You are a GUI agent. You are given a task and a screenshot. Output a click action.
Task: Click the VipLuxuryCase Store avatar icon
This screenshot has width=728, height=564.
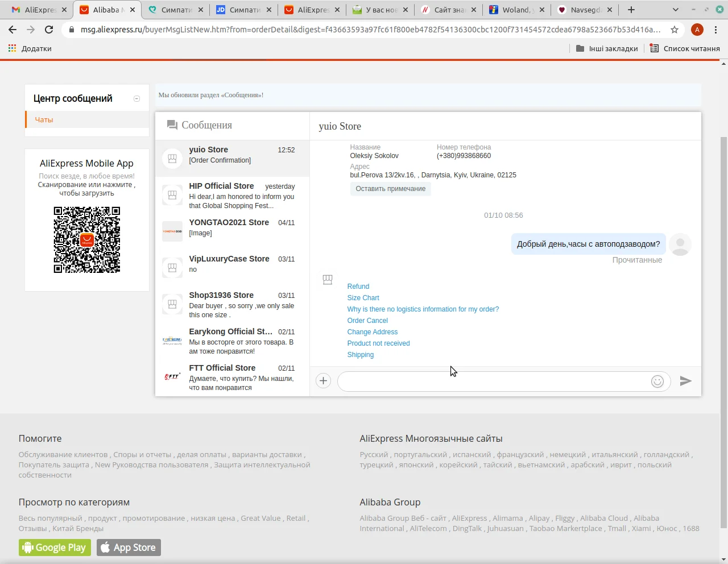(172, 268)
